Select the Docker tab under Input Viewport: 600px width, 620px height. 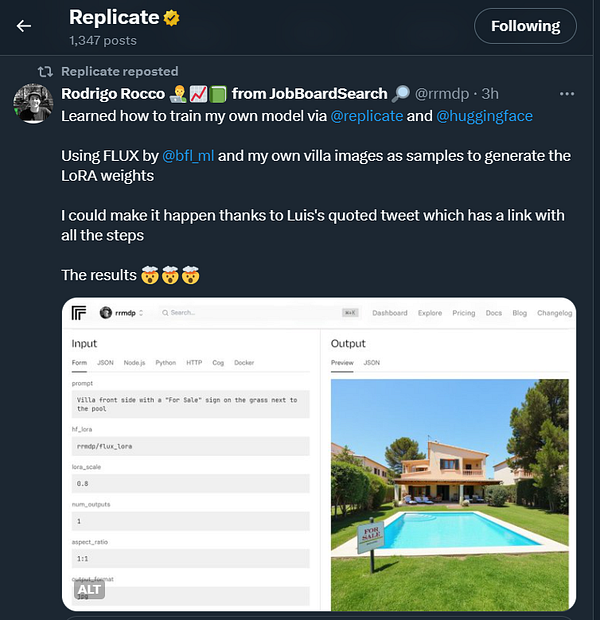[244, 363]
